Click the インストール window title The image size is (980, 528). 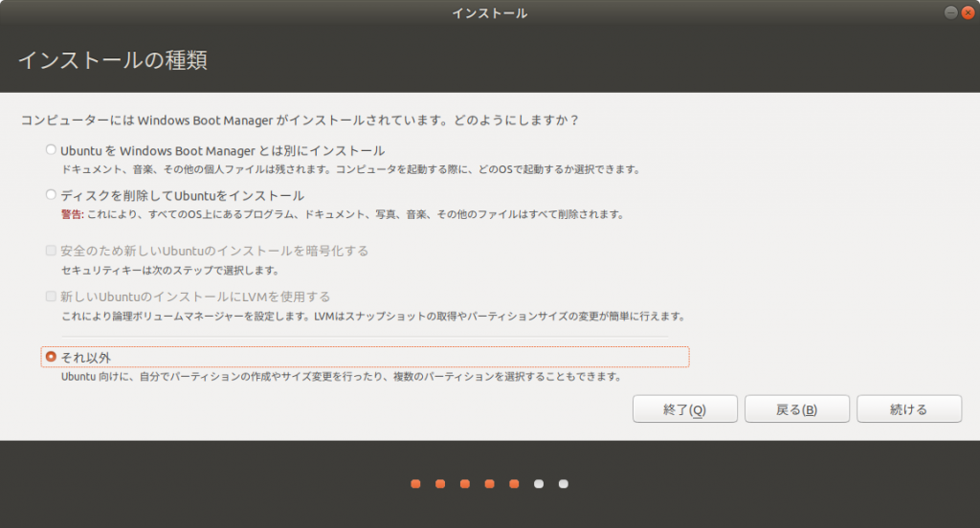[489, 13]
